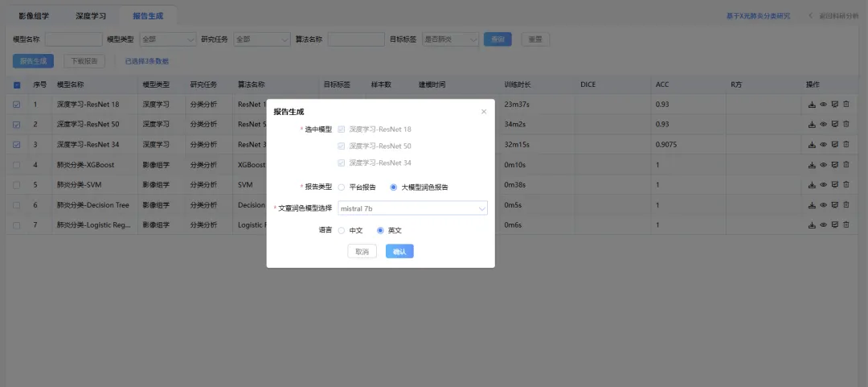Screen dimensions: 868x387
Task: Uncheck row 2 深度学习-ResNet 50 table checkbox
Action: [x=17, y=124]
